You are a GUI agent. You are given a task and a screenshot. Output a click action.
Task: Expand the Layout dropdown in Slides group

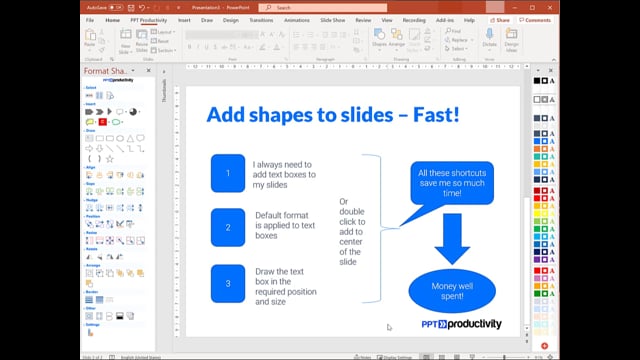tap(163, 32)
